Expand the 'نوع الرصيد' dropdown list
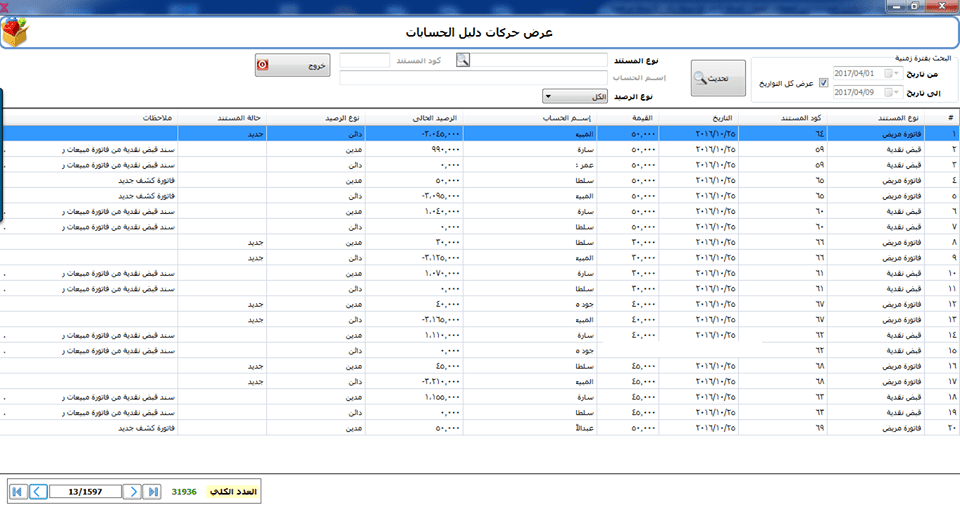The width and height of the screenshot is (960, 510). [549, 97]
